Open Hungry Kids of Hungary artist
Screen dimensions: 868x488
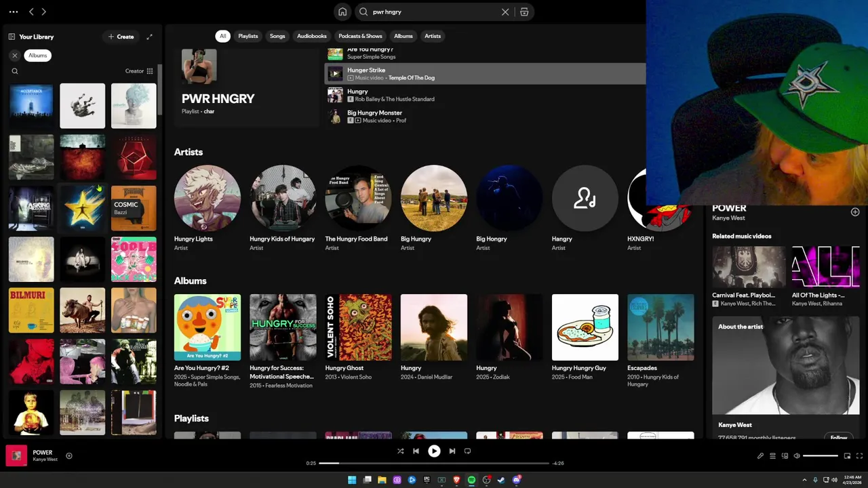tap(283, 207)
